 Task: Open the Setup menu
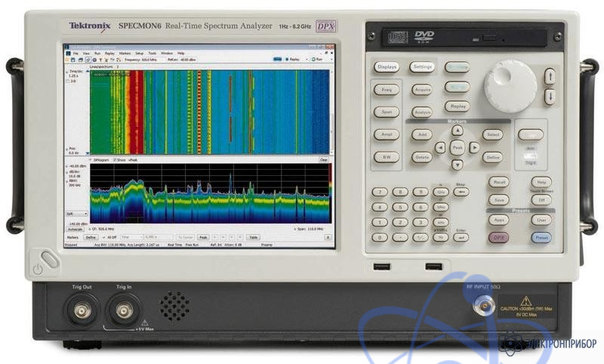click(x=139, y=54)
